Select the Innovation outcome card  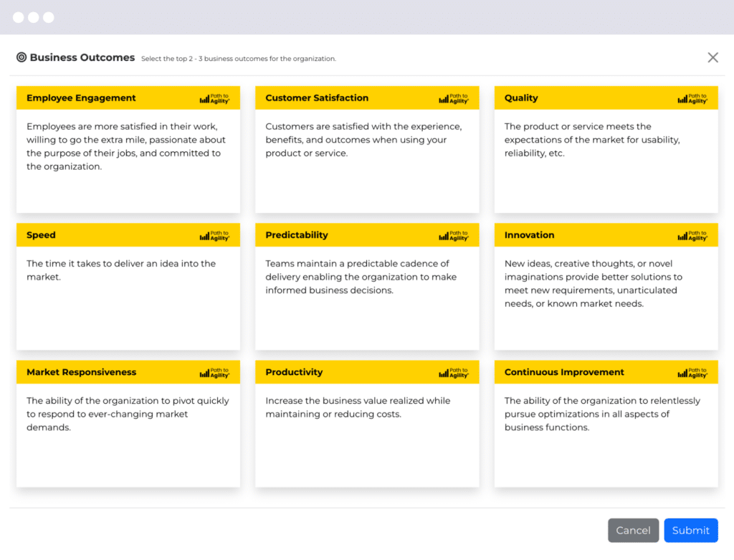click(x=606, y=287)
